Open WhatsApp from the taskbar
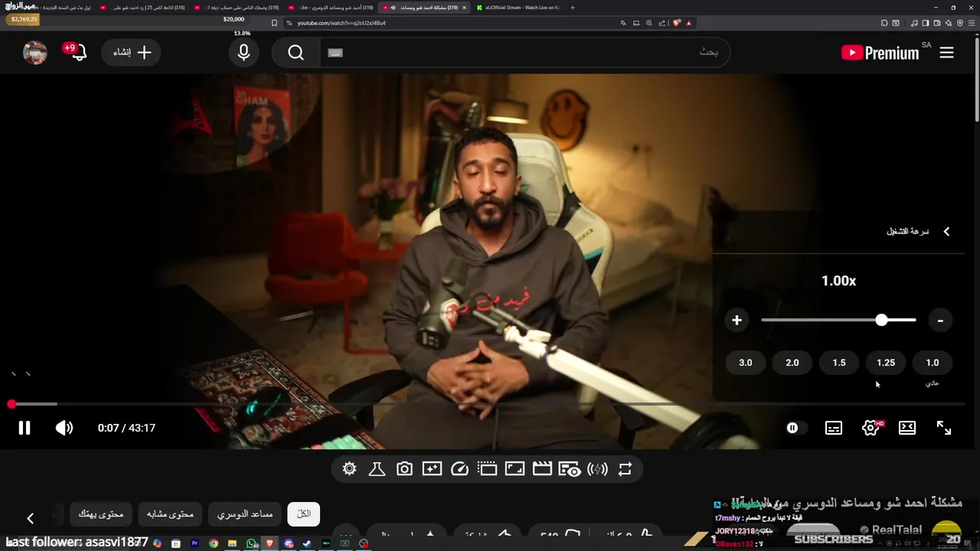Image resolution: width=980 pixels, height=551 pixels. tap(251, 543)
